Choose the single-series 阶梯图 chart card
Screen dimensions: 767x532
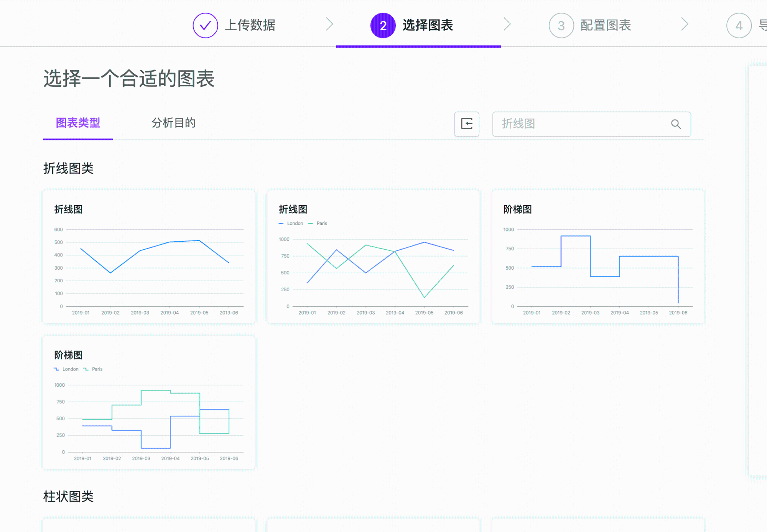pos(598,257)
